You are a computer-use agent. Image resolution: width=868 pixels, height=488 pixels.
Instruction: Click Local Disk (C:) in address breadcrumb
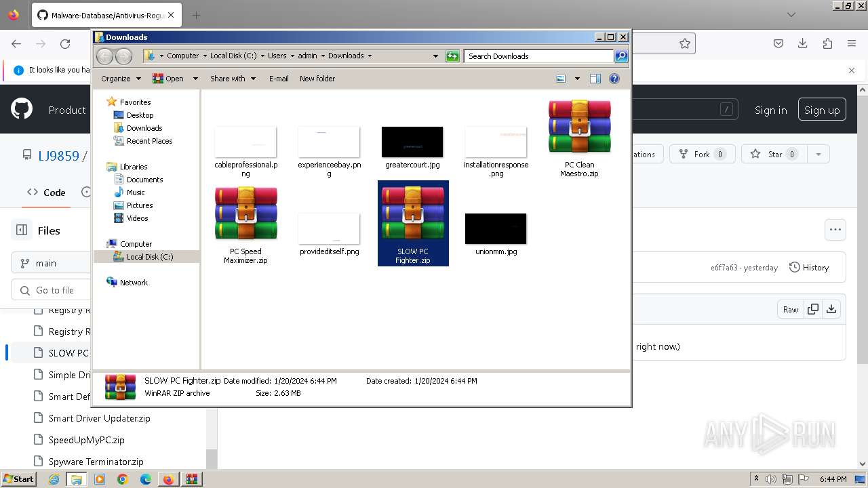pyautogui.click(x=233, y=56)
